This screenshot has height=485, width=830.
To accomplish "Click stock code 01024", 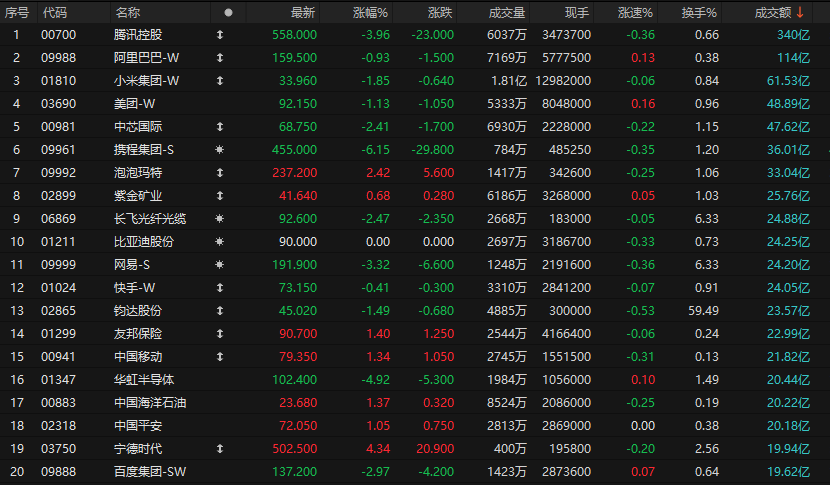I will click(59, 288).
